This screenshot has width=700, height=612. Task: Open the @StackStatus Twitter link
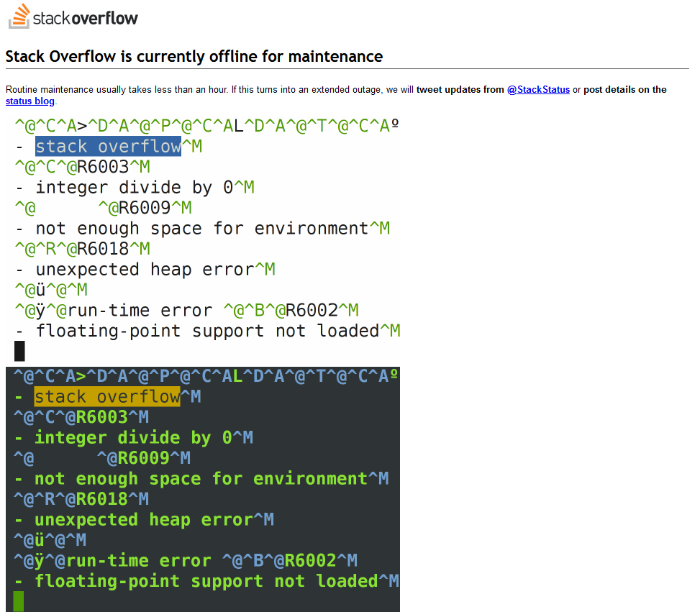(538, 89)
